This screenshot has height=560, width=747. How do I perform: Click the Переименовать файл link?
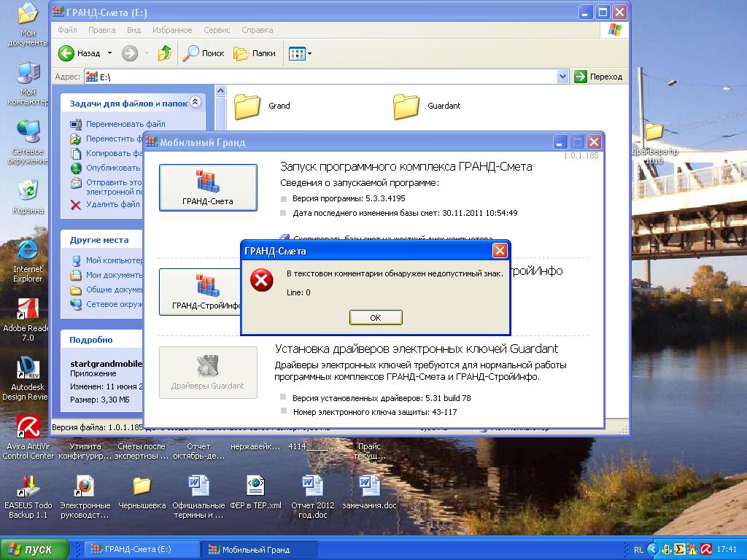125,124
